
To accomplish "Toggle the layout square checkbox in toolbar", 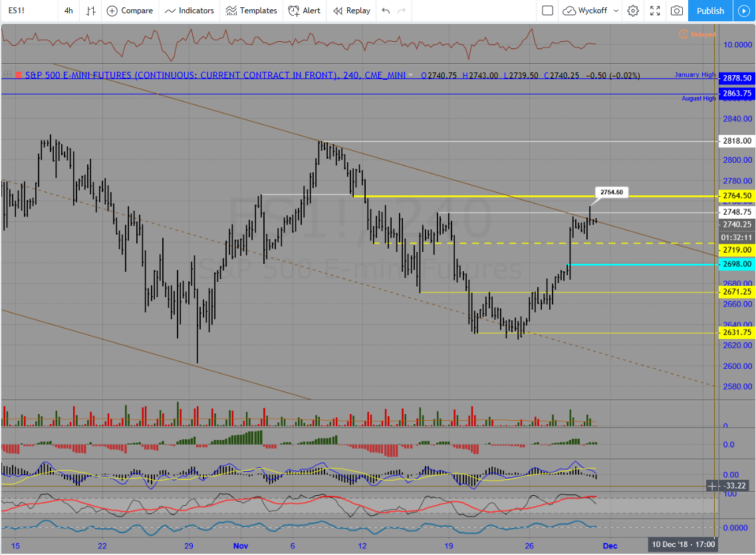I will 547,11.
